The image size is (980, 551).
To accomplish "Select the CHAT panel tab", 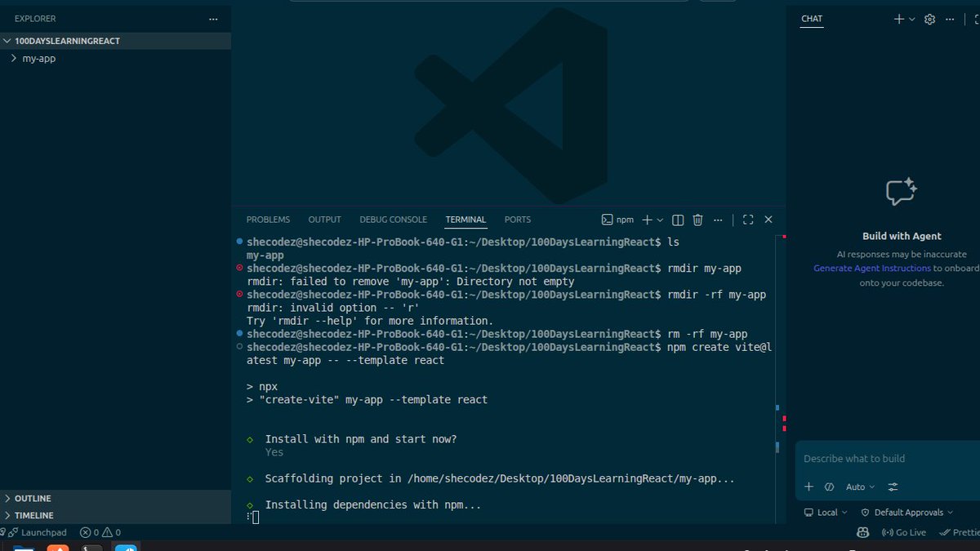I will [812, 19].
